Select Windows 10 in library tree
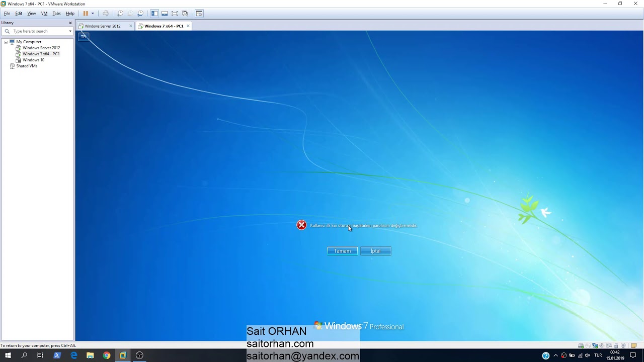 [x=33, y=60]
